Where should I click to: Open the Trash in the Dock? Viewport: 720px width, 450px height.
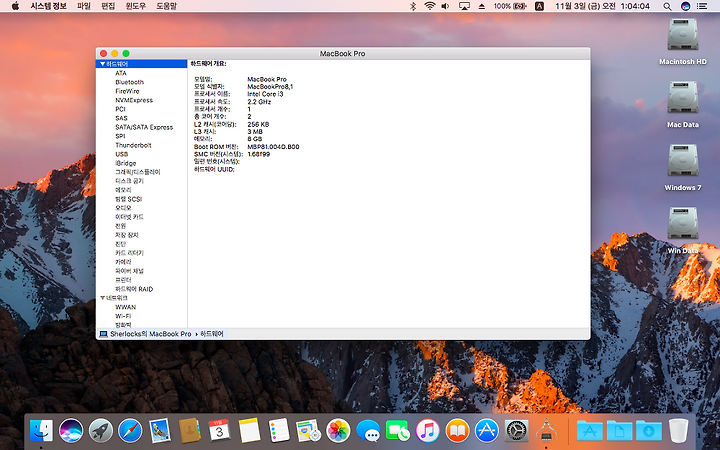click(678, 431)
